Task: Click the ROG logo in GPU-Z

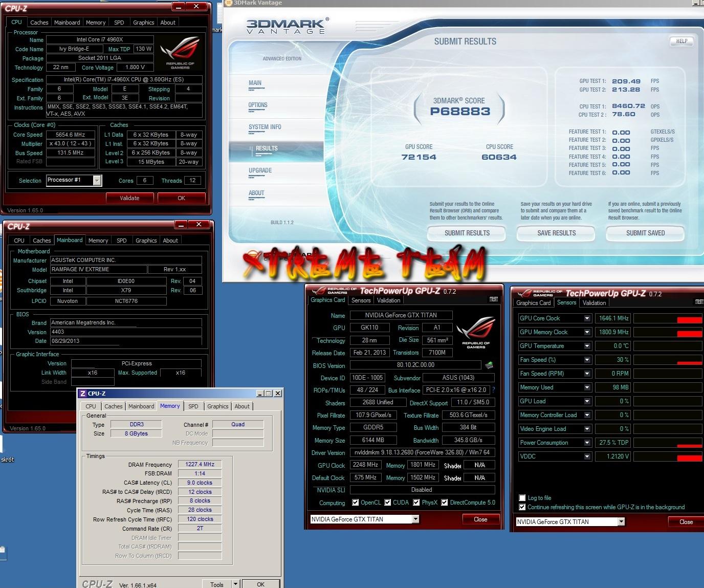Action: click(x=476, y=333)
